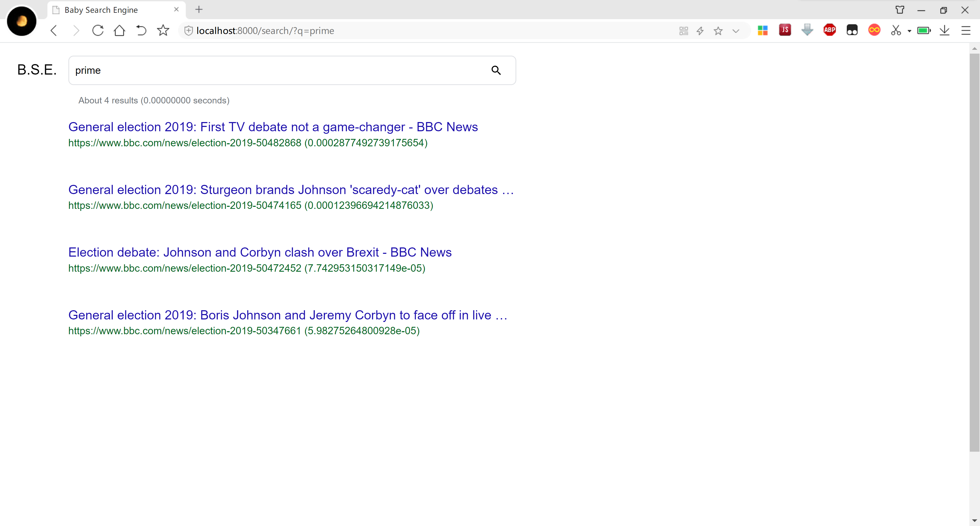This screenshot has width=980, height=526.
Task: Toggle the lightning speed mode icon
Action: (x=700, y=31)
